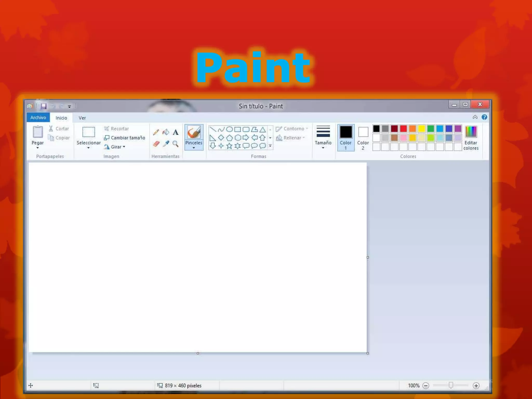Click the Seleccionar rectangle icon
The height and width of the screenshot is (399, 532).
click(89, 132)
